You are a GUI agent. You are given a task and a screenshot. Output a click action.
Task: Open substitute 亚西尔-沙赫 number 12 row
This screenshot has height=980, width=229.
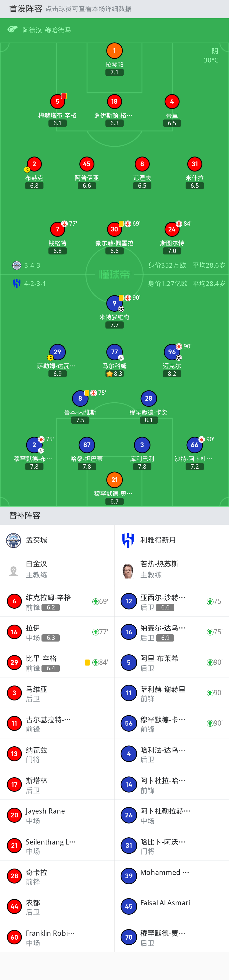pyautogui.click(x=172, y=601)
